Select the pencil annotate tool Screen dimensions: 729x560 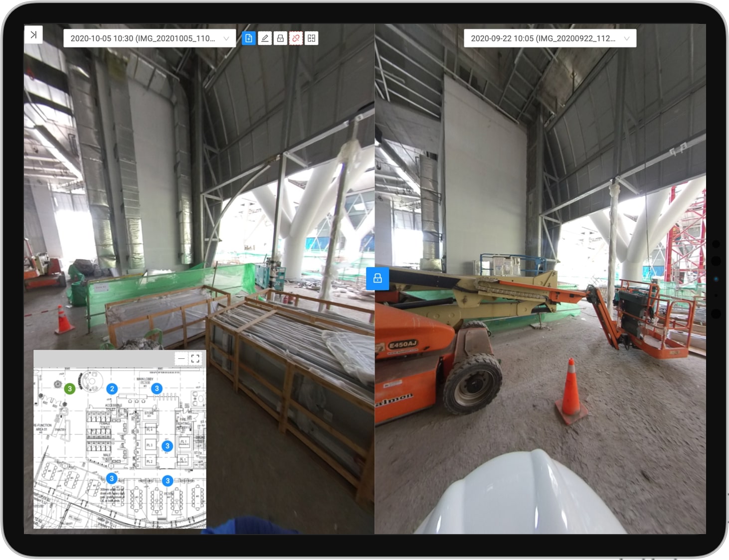point(265,38)
